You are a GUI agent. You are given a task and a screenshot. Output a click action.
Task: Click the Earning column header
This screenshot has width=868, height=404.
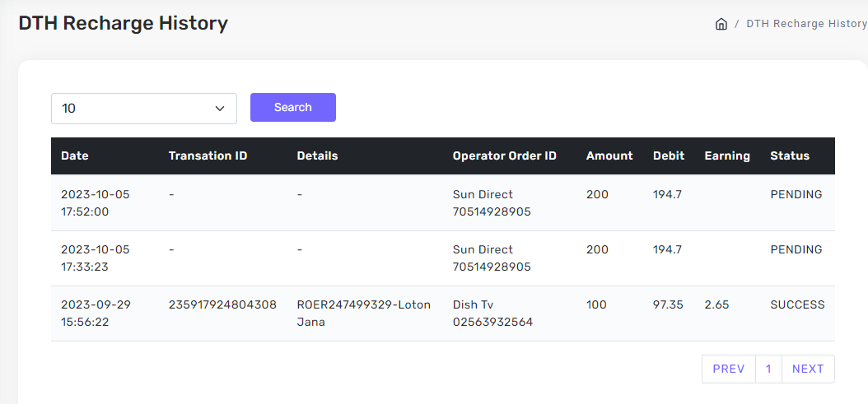(x=727, y=156)
